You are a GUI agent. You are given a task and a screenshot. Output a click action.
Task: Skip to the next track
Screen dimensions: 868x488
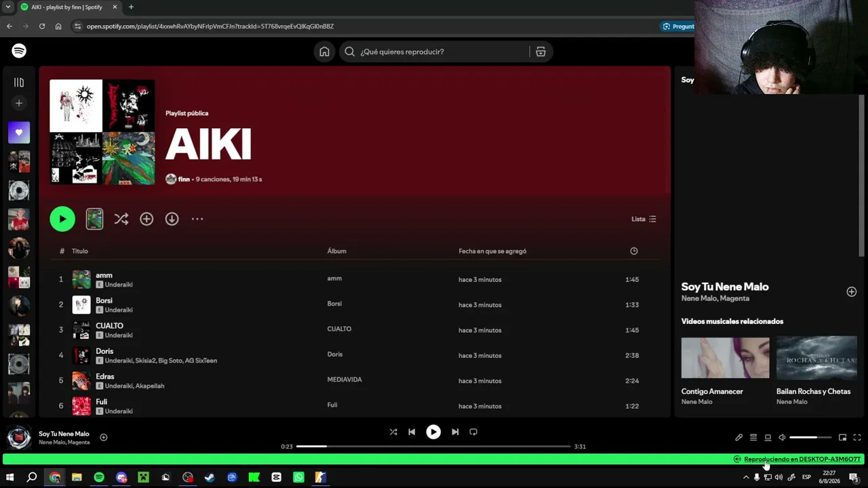point(455,432)
